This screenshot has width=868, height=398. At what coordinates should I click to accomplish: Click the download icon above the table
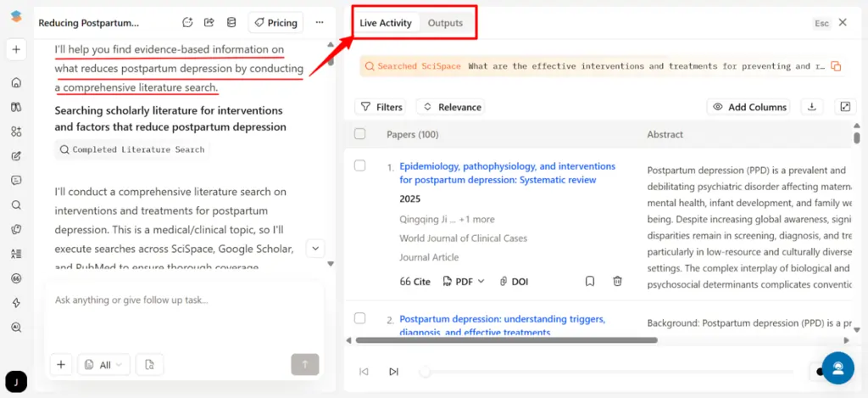pos(812,107)
